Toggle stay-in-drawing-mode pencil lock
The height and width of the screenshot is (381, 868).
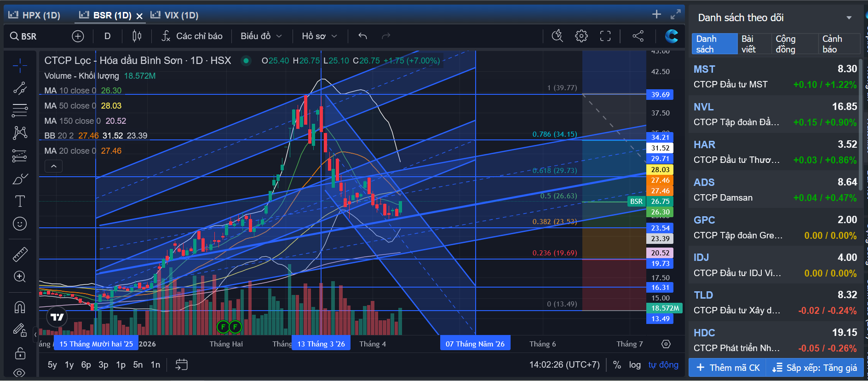(20, 330)
